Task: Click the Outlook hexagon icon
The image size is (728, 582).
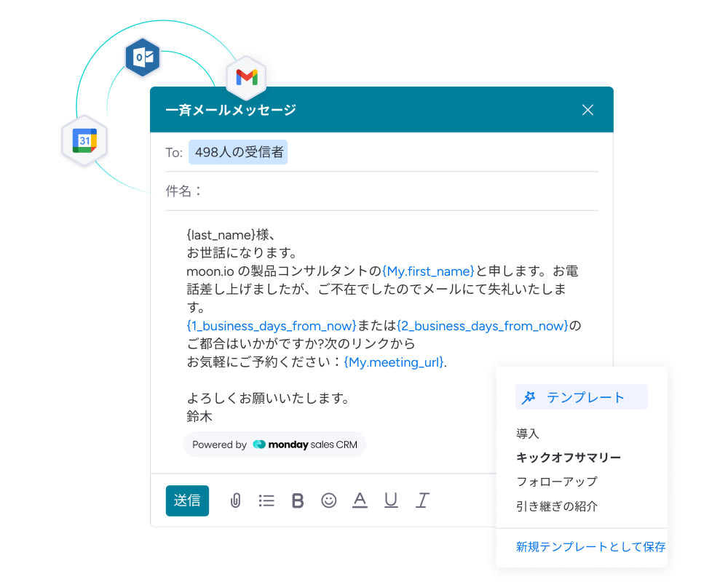Action: pyautogui.click(x=143, y=57)
